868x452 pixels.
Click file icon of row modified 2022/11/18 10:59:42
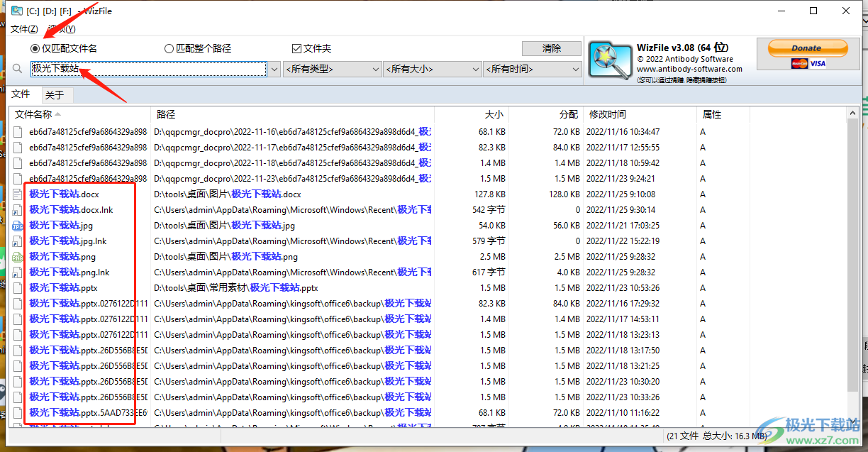click(x=18, y=163)
